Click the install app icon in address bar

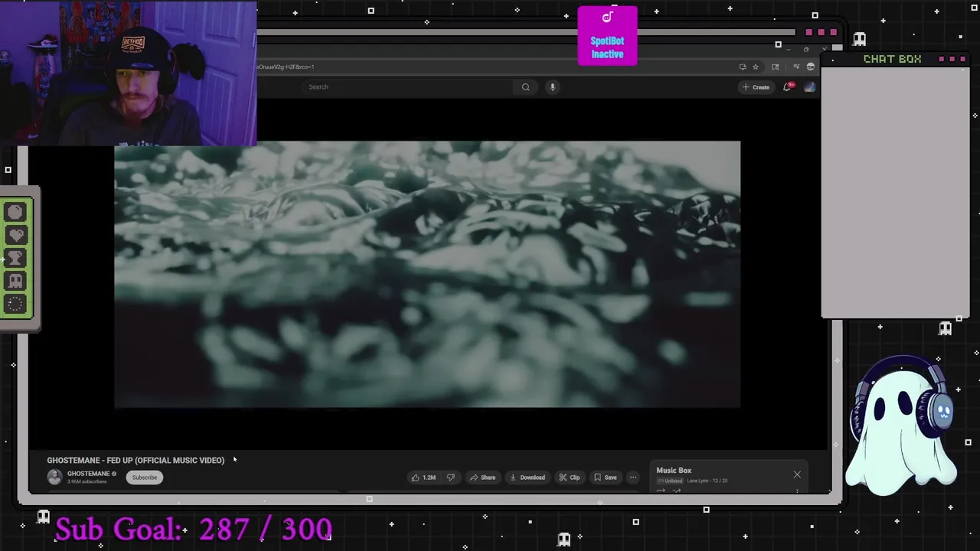point(742,67)
